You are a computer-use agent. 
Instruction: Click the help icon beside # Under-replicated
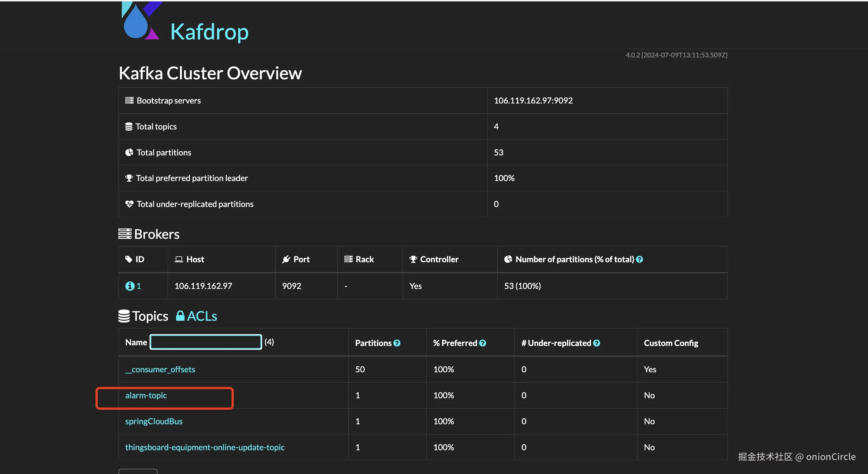[x=596, y=343]
